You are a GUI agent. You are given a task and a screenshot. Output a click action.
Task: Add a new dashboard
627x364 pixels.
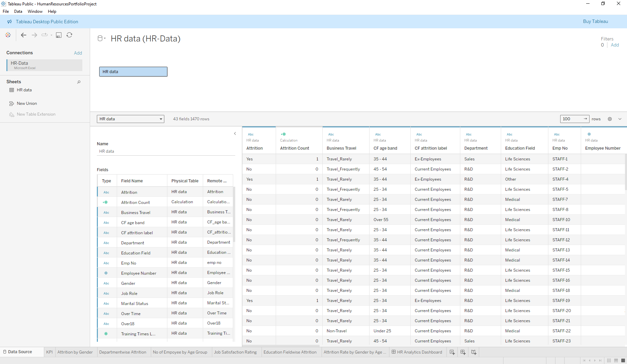(x=463, y=352)
